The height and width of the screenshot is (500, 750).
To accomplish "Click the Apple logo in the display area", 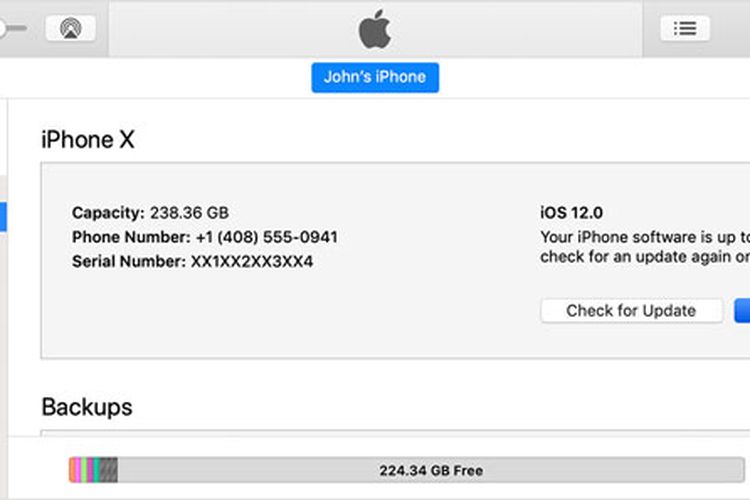I will pos(375,30).
